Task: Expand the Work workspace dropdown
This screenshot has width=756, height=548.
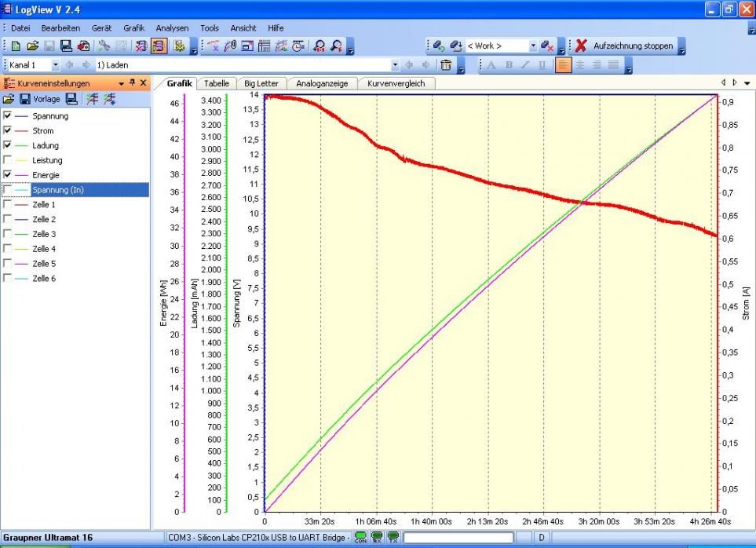Action: coord(533,46)
